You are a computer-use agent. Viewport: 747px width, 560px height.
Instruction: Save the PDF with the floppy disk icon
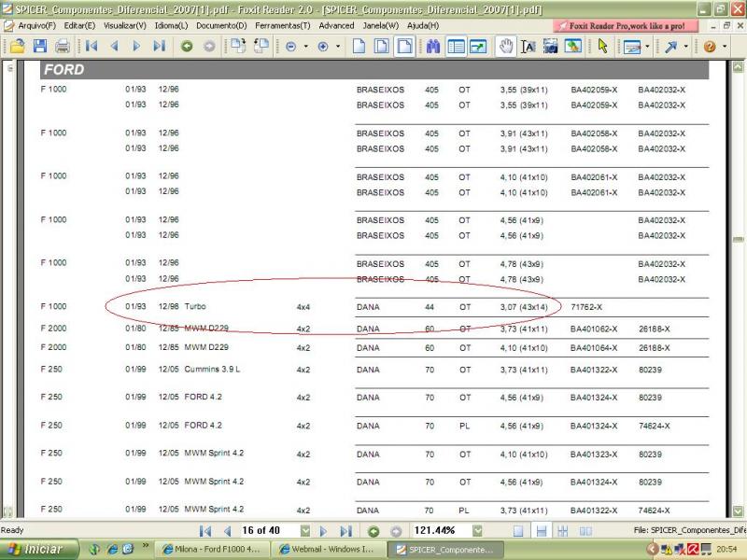click(40, 46)
